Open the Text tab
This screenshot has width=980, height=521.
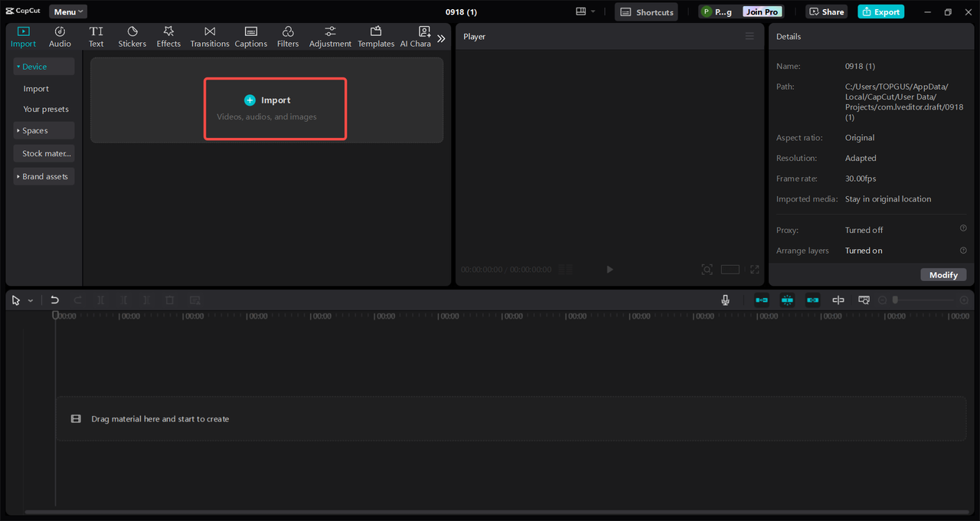pyautogui.click(x=96, y=37)
